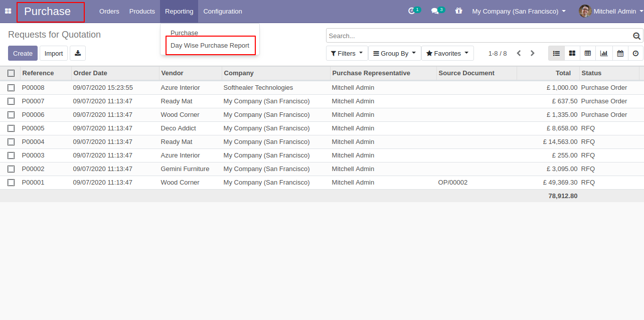This screenshot has width=644, height=320.
Task: Go to previous page of records
Action: [x=519, y=53]
